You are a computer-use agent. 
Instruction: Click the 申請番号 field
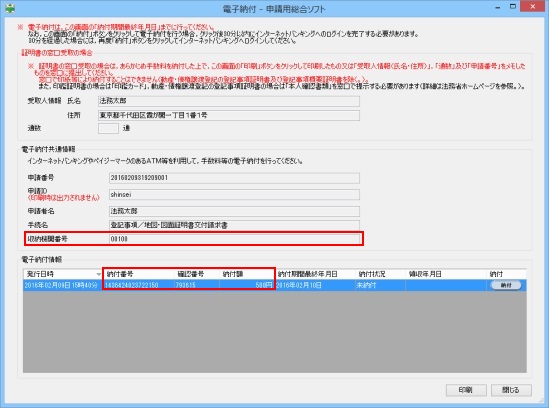click(x=234, y=178)
